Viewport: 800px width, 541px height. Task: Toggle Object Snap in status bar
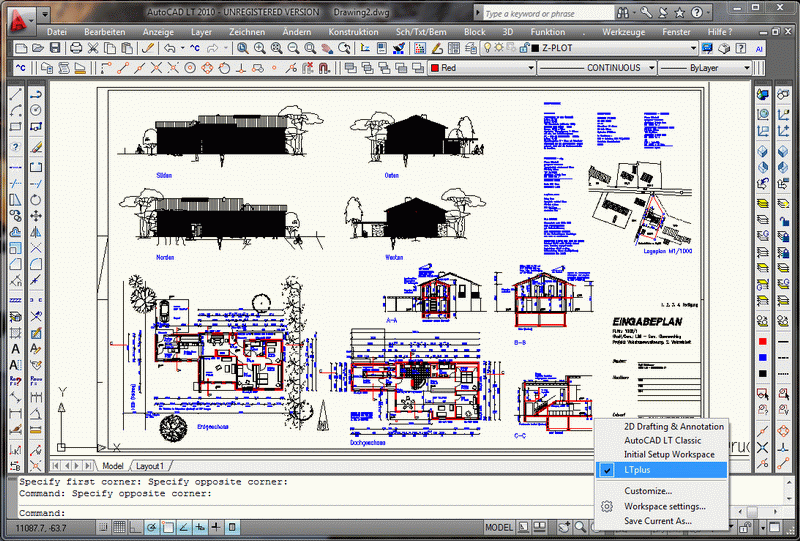[x=168, y=527]
